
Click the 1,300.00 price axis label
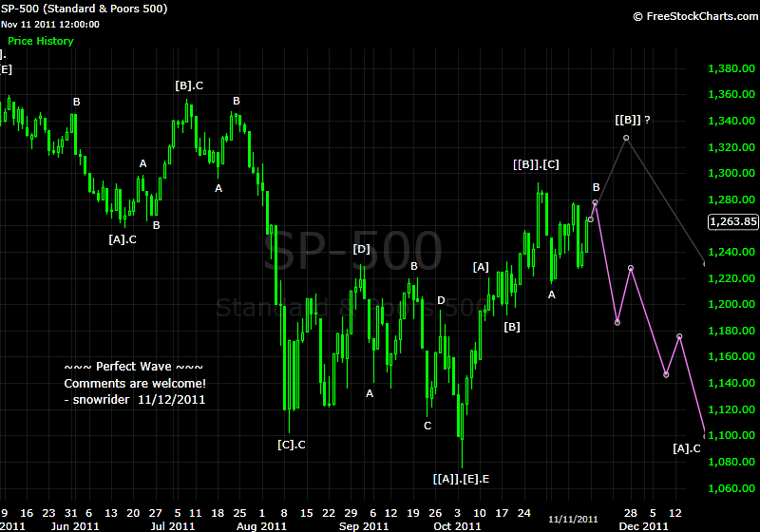(x=731, y=173)
